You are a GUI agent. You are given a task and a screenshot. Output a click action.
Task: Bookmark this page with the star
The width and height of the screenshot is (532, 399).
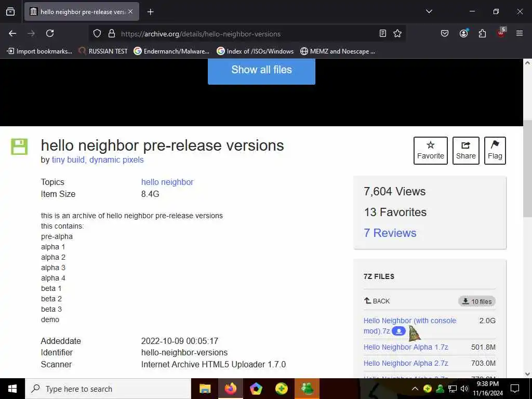point(397,33)
